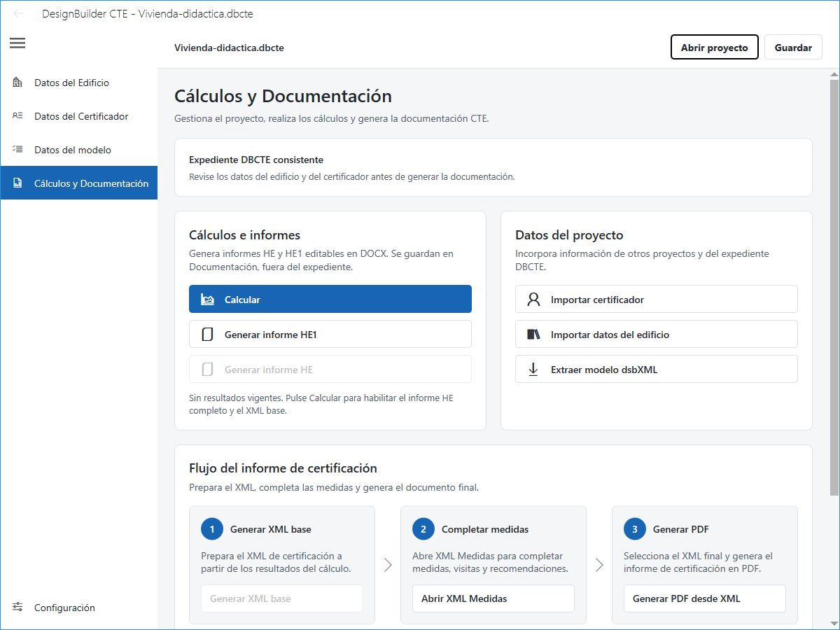
Task: Click the Cálculos e informes card heading
Action: coord(244,235)
